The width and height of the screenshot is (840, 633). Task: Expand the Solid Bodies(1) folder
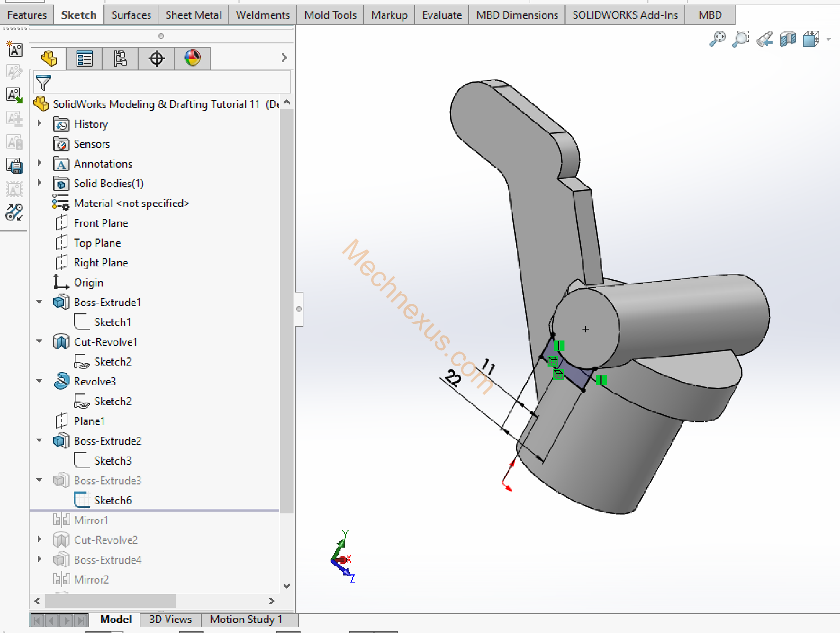coord(39,183)
